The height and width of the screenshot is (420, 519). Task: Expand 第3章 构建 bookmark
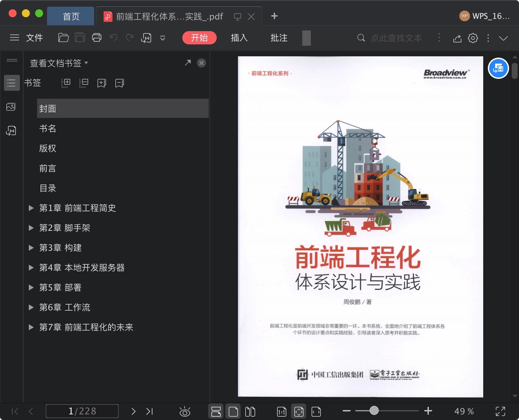(31, 248)
